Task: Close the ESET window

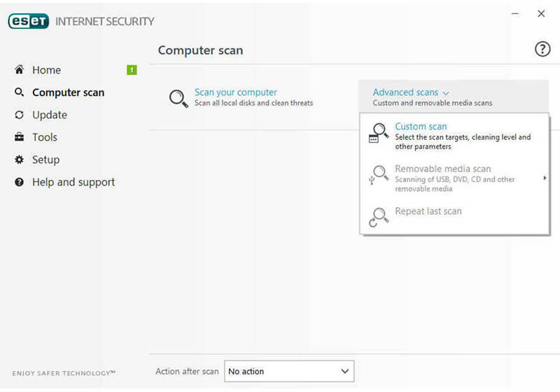Action: point(541,13)
